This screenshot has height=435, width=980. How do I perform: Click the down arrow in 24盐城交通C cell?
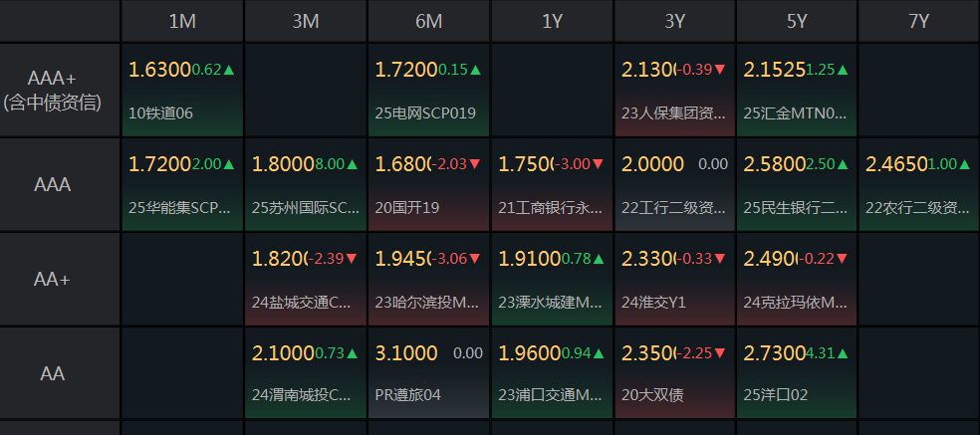coord(353,259)
